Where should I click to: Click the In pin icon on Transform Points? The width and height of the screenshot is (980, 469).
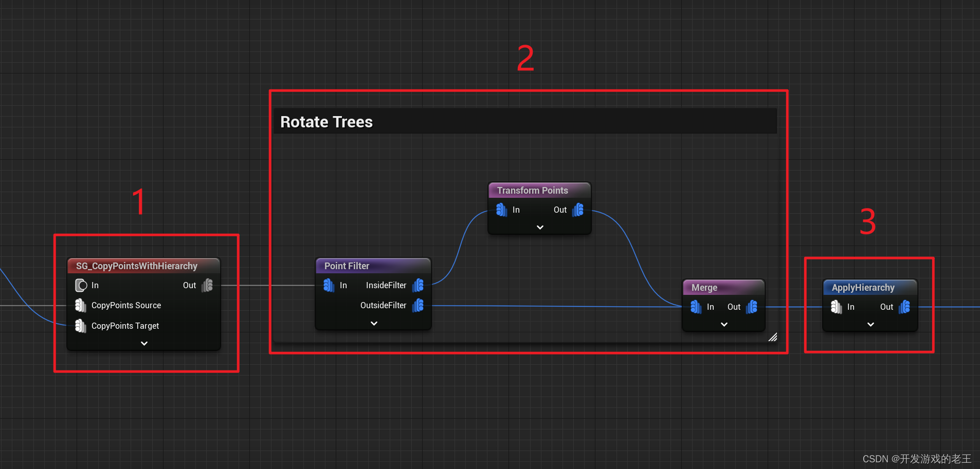(x=502, y=210)
